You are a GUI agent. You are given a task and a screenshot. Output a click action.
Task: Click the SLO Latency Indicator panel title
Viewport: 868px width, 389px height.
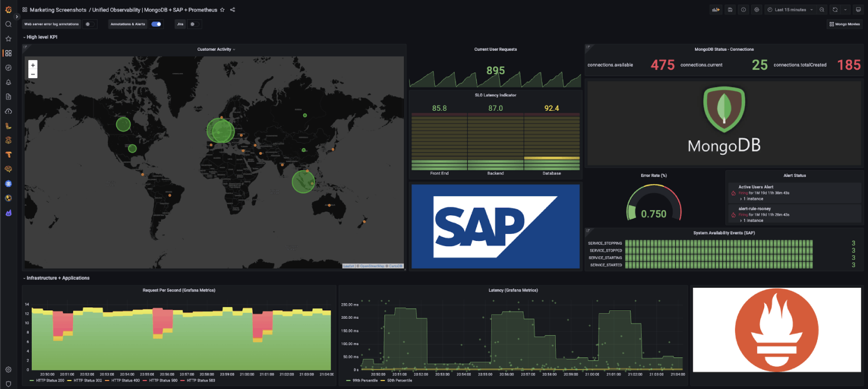(495, 95)
